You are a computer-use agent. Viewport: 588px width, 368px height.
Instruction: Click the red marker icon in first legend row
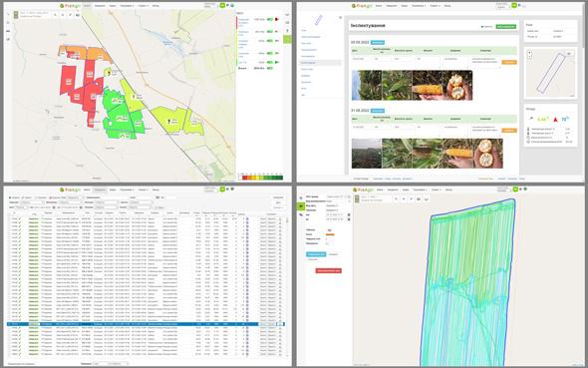point(277,19)
